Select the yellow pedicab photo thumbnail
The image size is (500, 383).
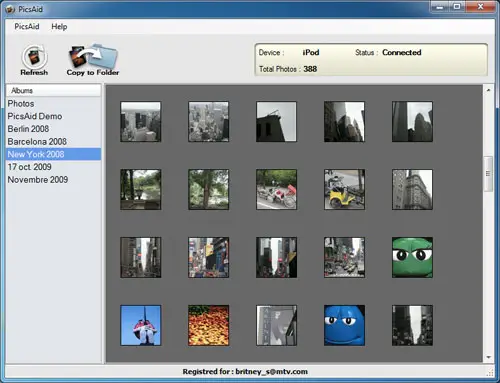pyautogui.click(x=344, y=189)
